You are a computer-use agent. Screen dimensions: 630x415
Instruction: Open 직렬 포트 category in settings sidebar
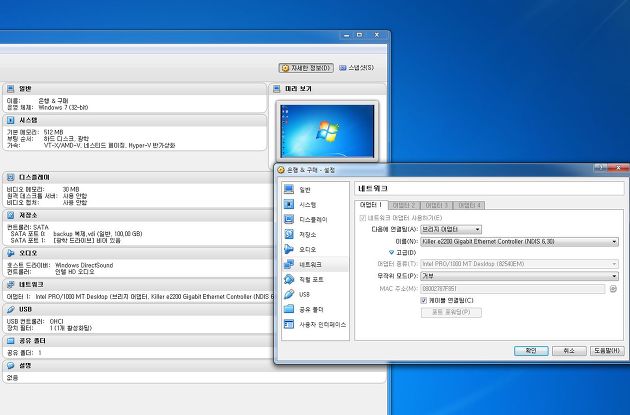315,279
